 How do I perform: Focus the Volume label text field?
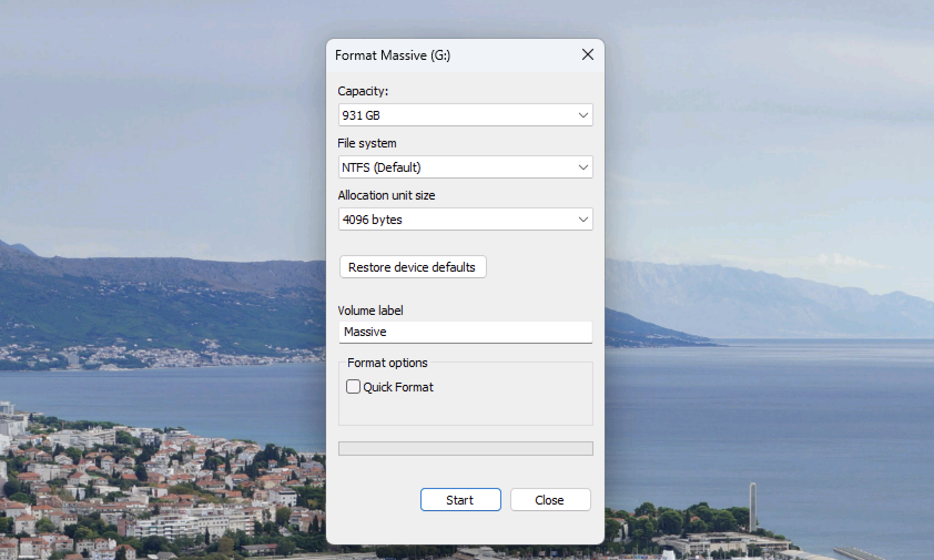(465, 332)
